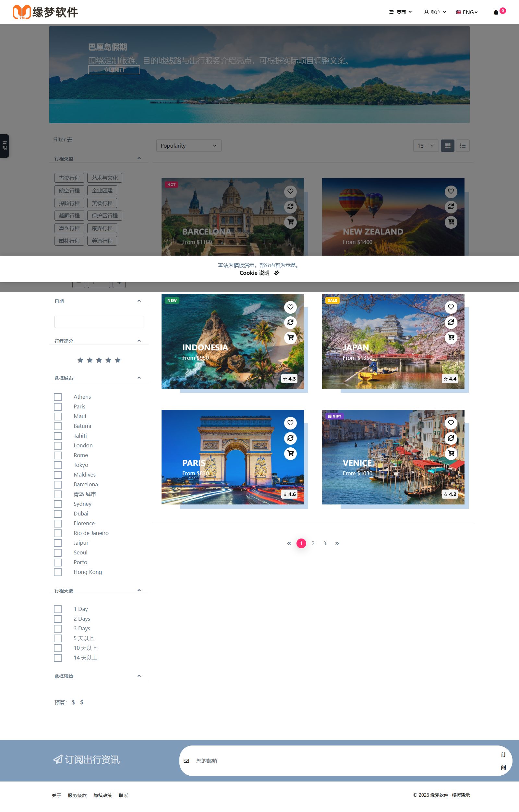Viewport: 519px width, 812px height.
Task: Select Hong Kong city checkbox
Action: tap(58, 572)
